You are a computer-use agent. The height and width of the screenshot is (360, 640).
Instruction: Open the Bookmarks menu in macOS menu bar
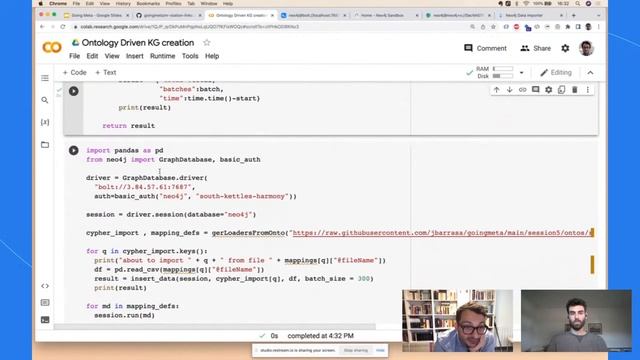148,4
